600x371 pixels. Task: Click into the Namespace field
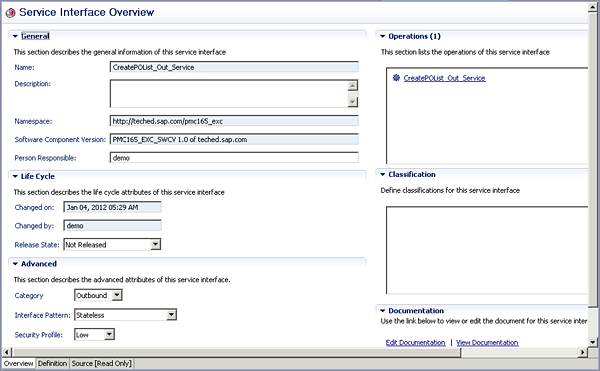coord(234,121)
